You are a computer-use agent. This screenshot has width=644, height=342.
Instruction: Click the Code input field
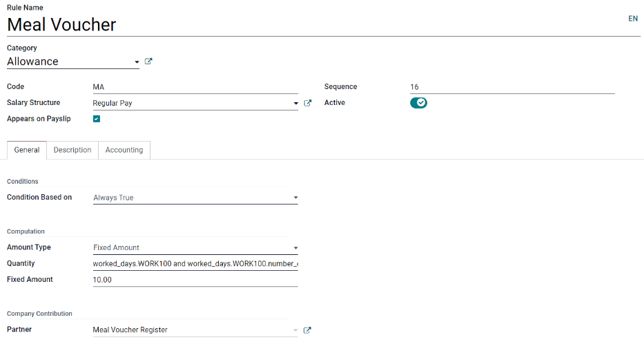pos(195,87)
